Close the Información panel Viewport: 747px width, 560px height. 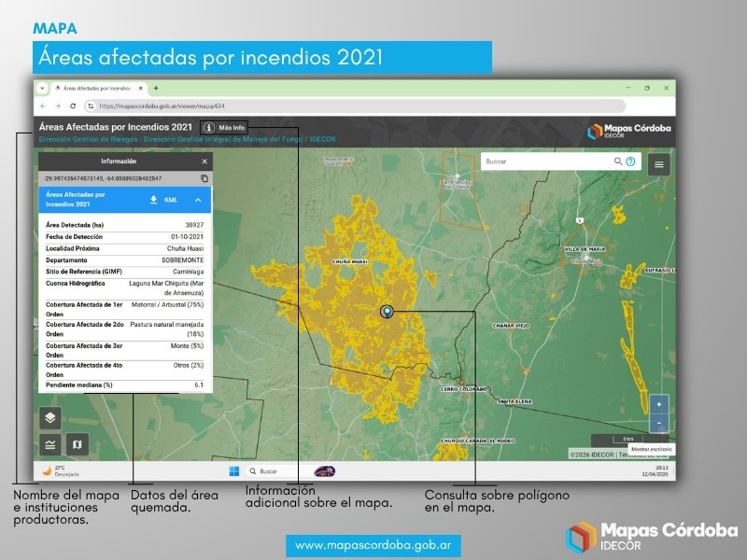(x=204, y=161)
